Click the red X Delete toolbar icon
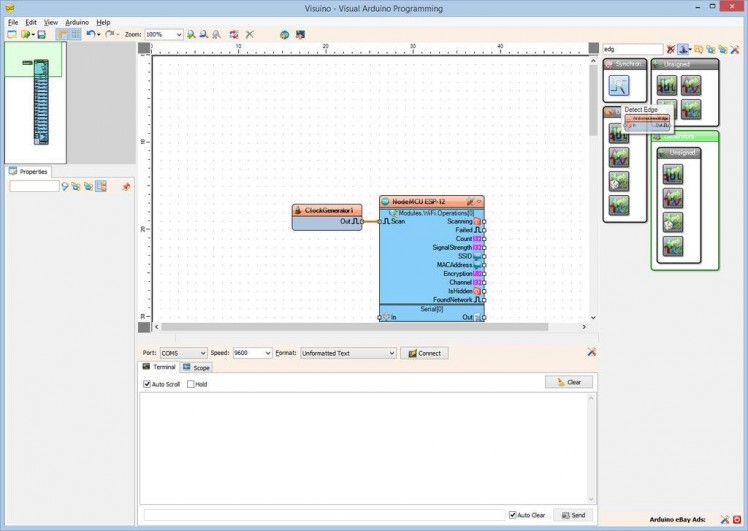 [x=250, y=34]
